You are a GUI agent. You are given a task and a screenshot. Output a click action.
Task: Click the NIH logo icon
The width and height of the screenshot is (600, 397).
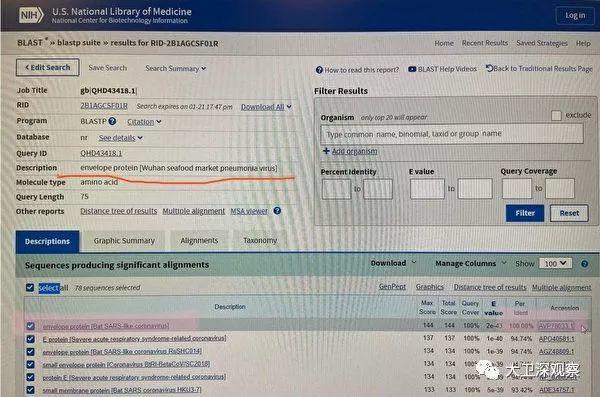[31, 15]
